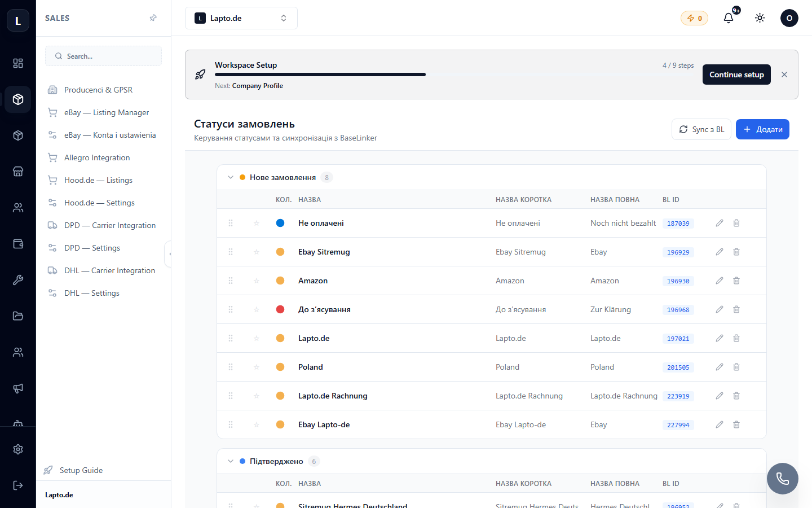The image size is (812, 508).
Task: Open the dashboard grid icon in left rail
Action: coord(18,63)
